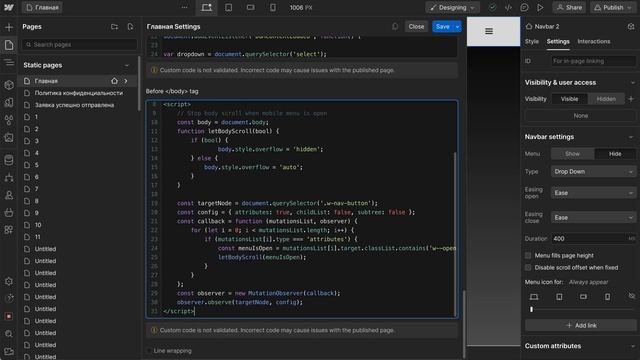Open the Webflow logo menu
The image size is (640, 360).
coord(9,7)
